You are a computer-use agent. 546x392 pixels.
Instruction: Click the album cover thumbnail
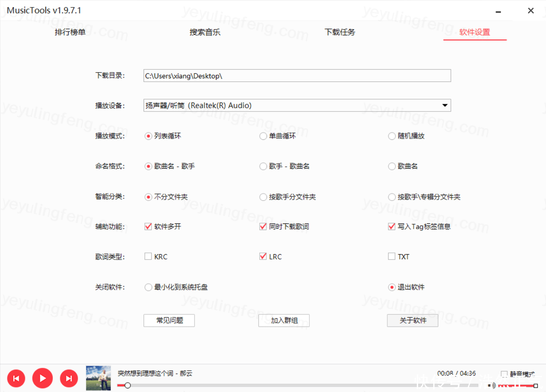98,378
